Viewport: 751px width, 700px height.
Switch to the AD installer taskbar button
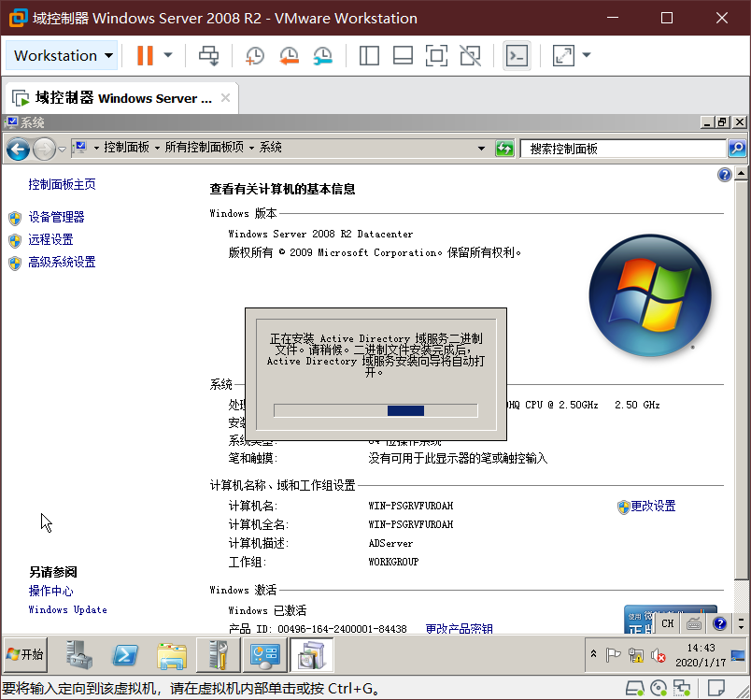click(311, 655)
